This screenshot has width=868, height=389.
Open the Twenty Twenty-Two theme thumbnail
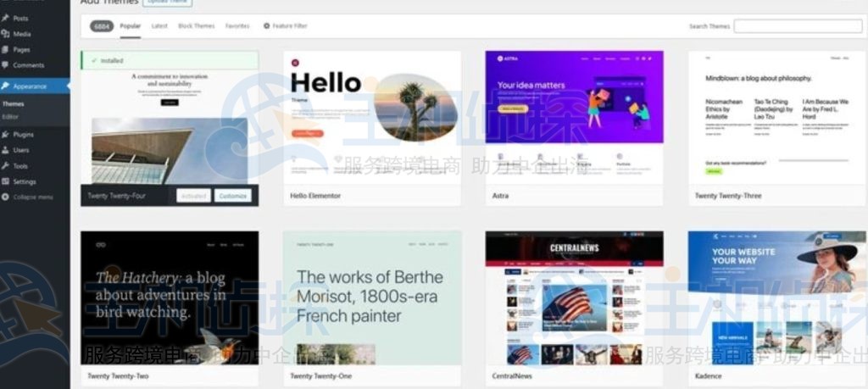[170, 297]
